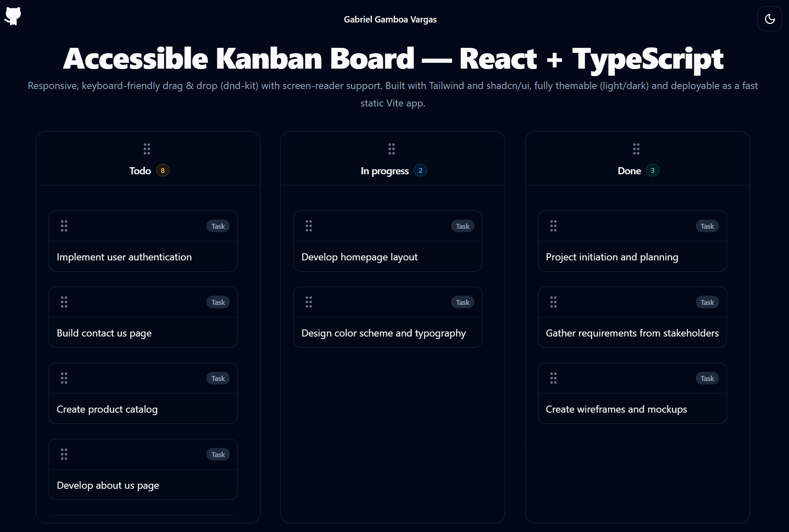Click the In progress column drag handle
This screenshot has height=532, width=789.
pyautogui.click(x=391, y=149)
